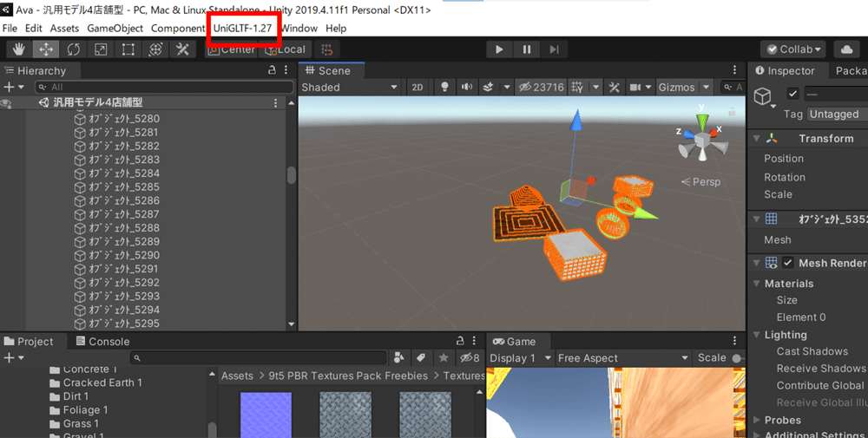Viewport: 868px width, 438px height.
Task: Open Free Aspect dropdown
Action: (622, 358)
